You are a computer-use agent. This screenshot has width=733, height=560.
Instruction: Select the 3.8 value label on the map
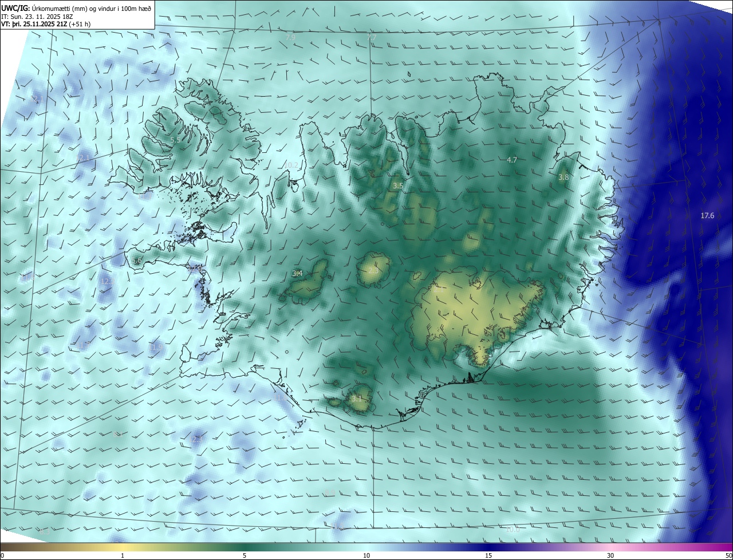[563, 178]
